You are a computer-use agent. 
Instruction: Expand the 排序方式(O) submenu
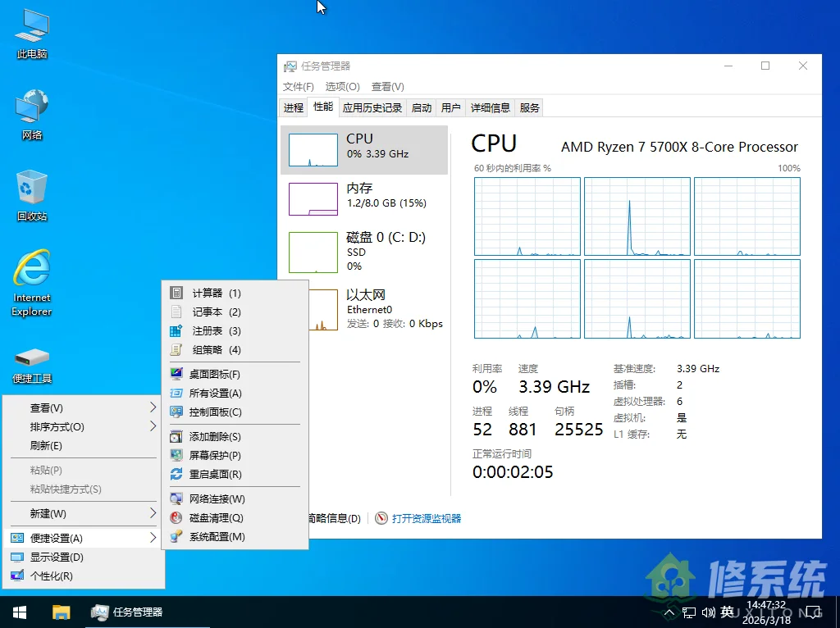click(49, 426)
